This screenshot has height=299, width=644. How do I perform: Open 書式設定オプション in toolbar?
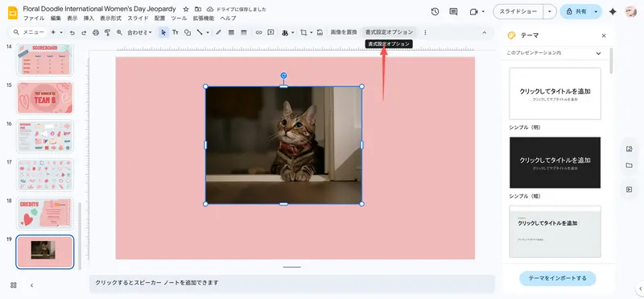click(390, 32)
